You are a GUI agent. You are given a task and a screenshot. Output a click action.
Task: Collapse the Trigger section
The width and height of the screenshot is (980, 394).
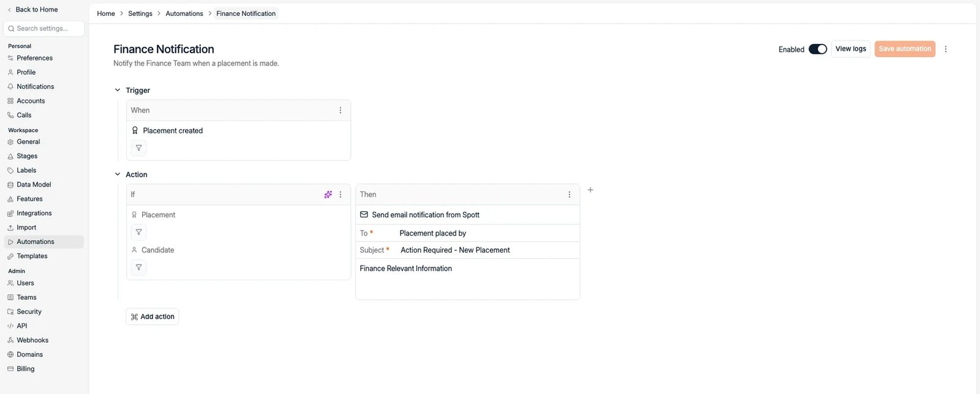tap(118, 91)
